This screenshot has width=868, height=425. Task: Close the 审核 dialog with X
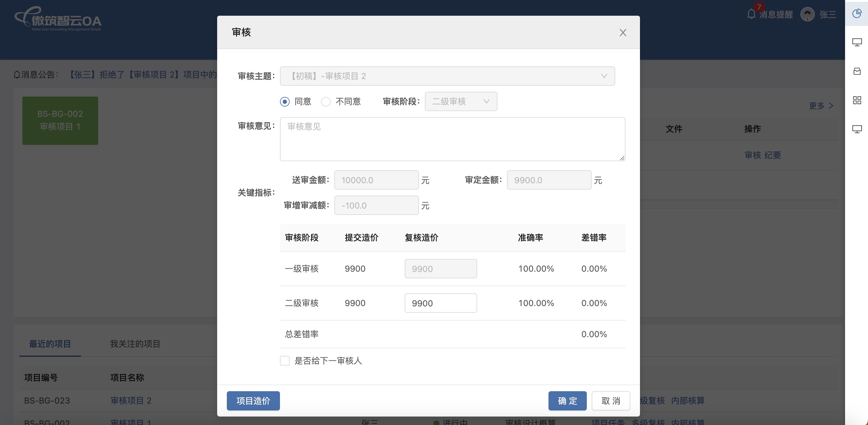[623, 33]
